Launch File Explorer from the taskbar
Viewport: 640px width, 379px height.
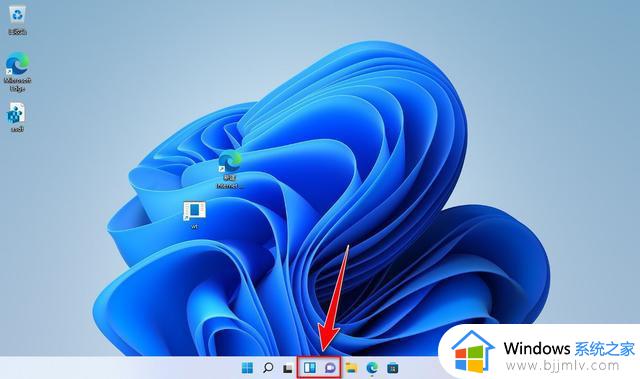pos(351,368)
